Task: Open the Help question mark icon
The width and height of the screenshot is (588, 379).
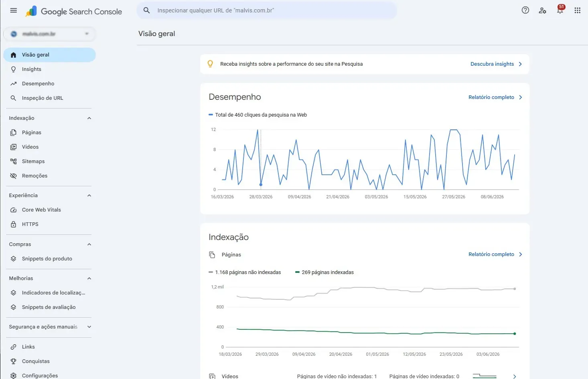Action: coord(525,10)
